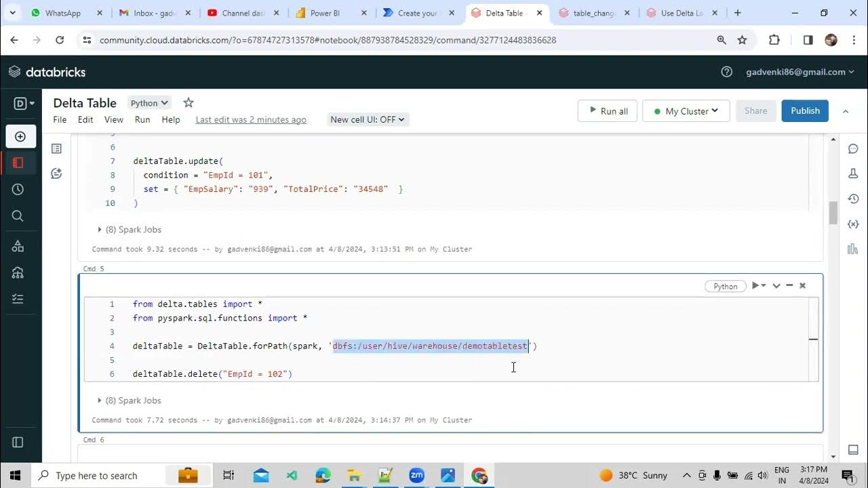
Task: Open the Python libraries bar-chart icon
Action: click(853, 249)
